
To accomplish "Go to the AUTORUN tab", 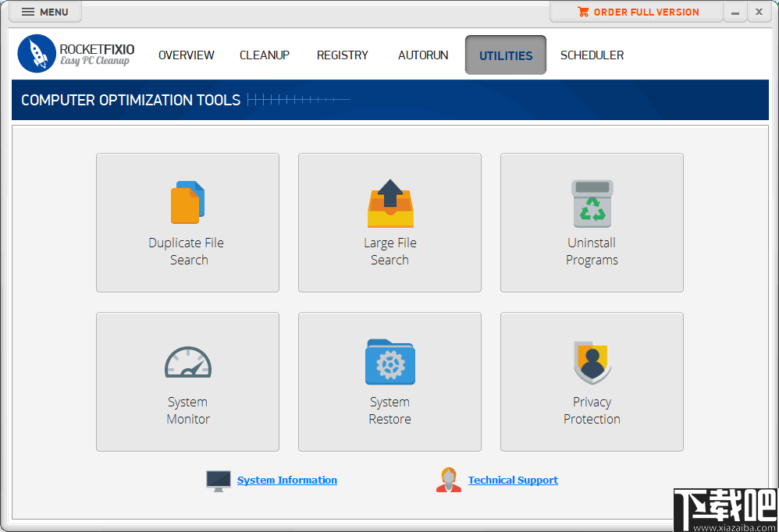I will [423, 55].
